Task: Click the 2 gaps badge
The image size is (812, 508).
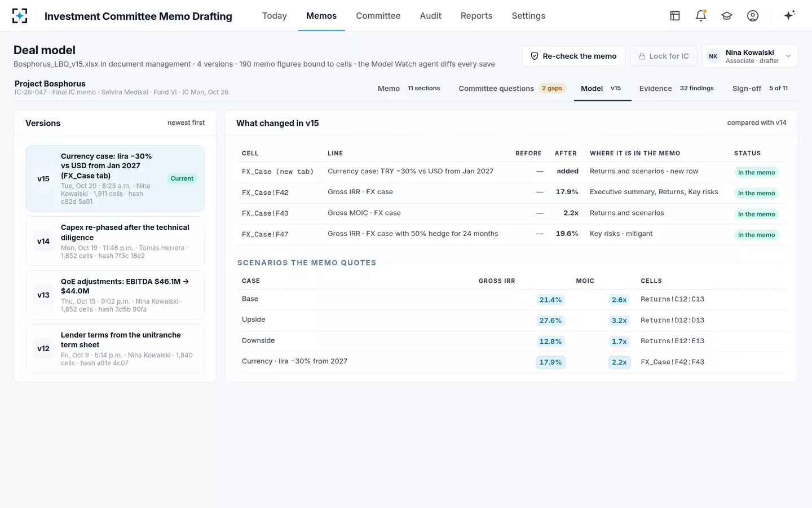Action: [x=552, y=88]
